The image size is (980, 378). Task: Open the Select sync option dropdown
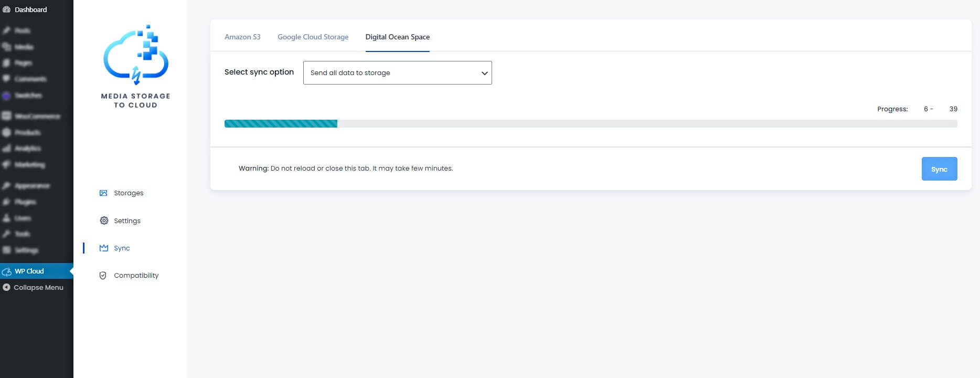(x=398, y=72)
